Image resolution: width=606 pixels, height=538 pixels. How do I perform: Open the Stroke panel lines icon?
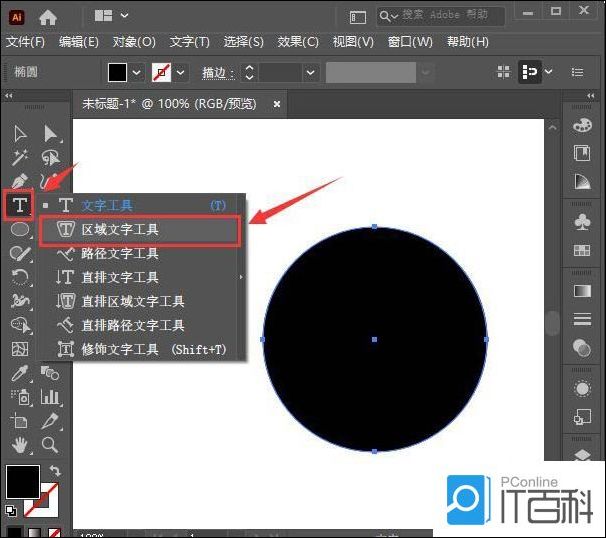pos(582,318)
